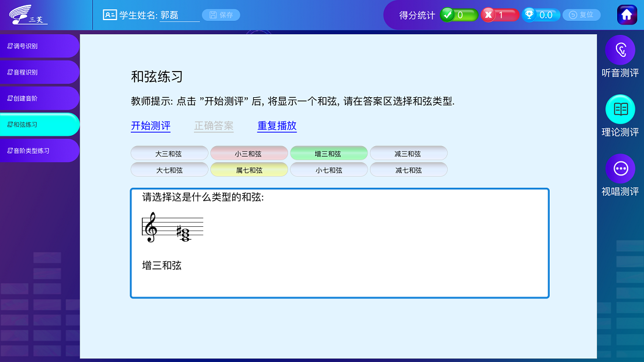644x362 pixels.
Task: Open the 听音测评 ear icon
Action: click(x=620, y=50)
